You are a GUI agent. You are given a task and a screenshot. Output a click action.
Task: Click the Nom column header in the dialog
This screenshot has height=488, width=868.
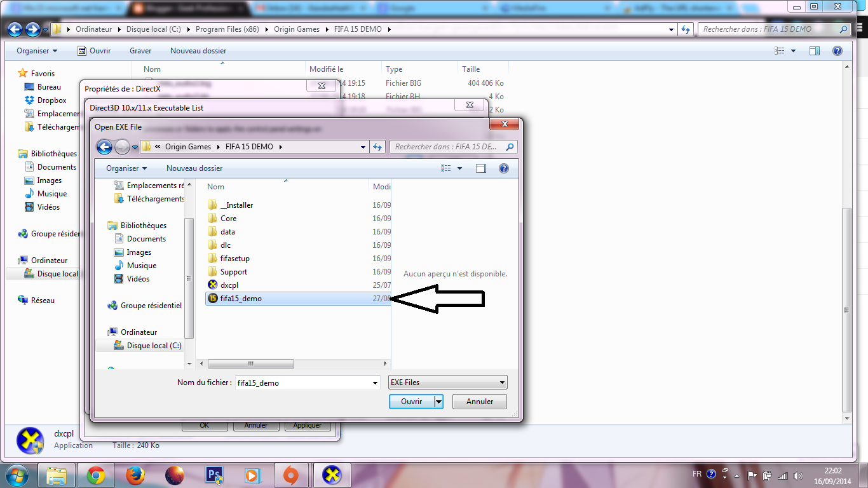pos(216,187)
